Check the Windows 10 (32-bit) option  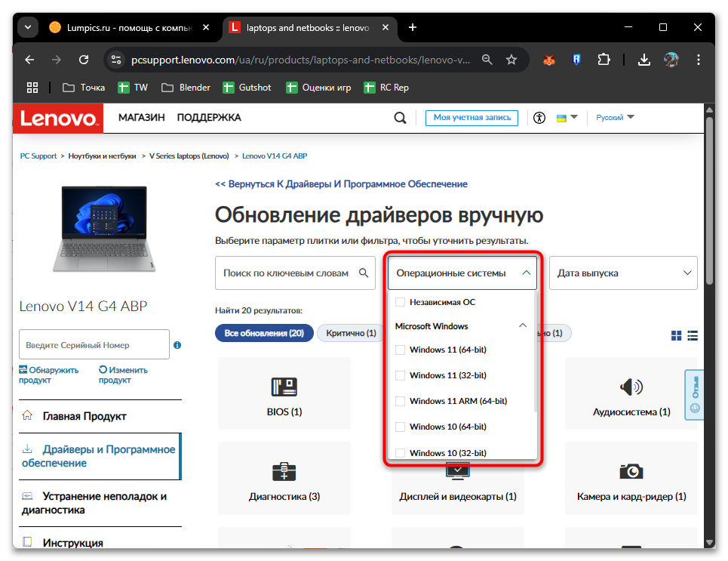click(x=400, y=452)
